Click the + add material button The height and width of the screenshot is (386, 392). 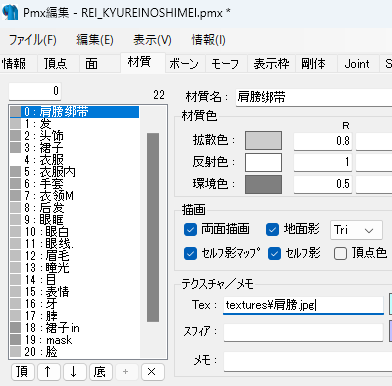[127, 372]
